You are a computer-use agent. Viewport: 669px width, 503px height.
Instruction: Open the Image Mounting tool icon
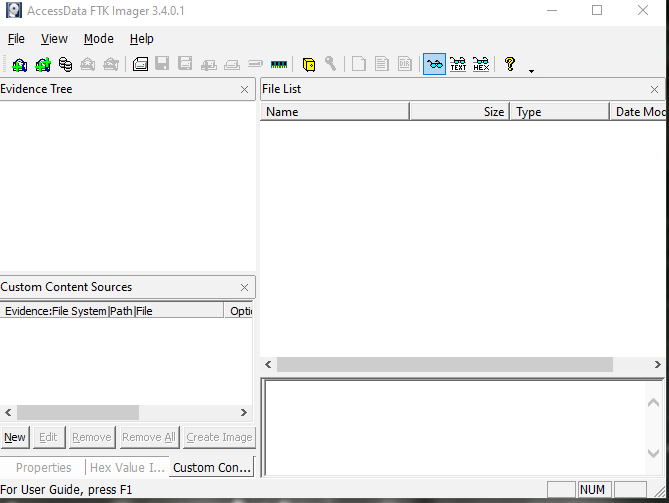coord(65,64)
